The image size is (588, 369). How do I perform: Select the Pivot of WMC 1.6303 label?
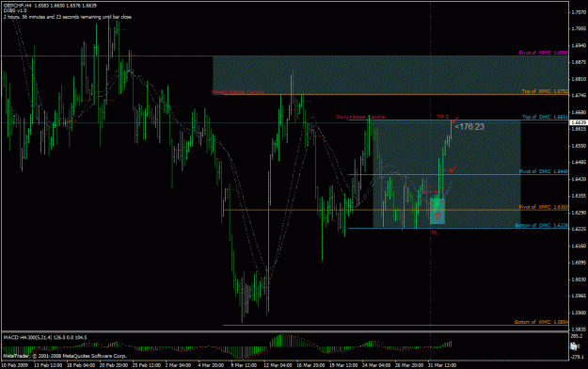coord(544,207)
